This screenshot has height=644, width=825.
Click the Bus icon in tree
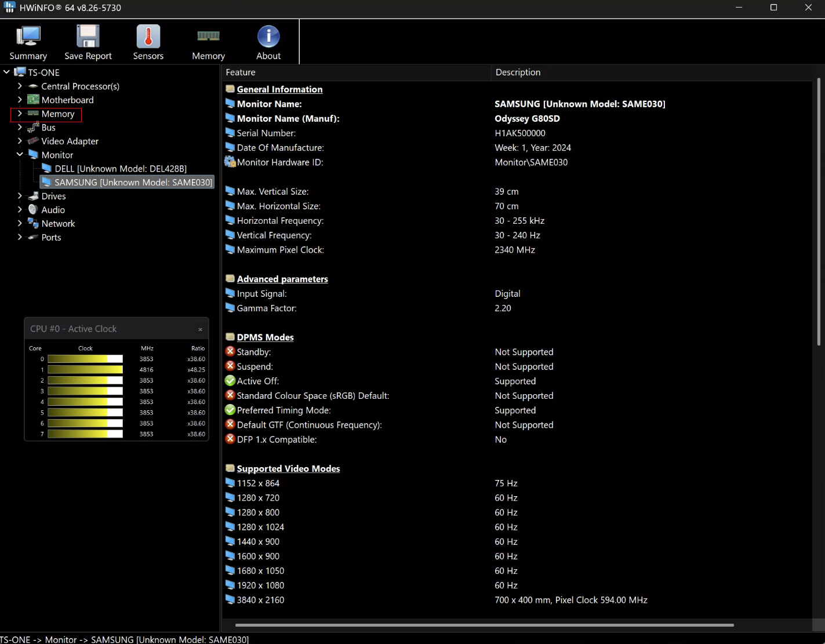(x=33, y=128)
